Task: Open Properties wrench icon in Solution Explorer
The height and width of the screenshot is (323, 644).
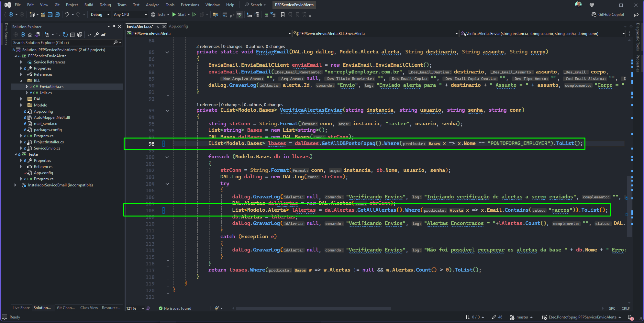Action: 96,35
